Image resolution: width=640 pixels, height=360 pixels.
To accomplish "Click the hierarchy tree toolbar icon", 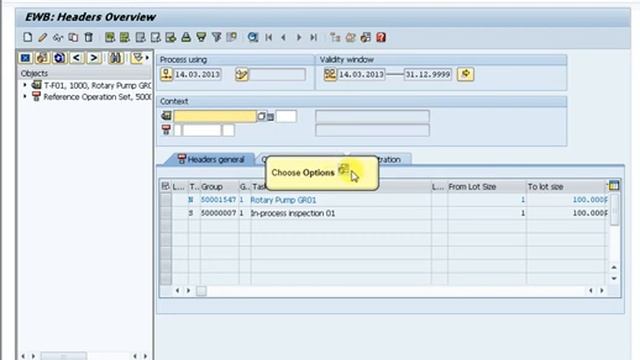I will coord(335,38).
